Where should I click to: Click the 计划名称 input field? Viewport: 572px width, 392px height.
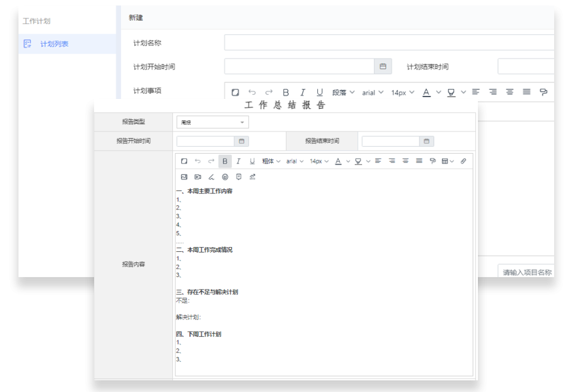tap(389, 42)
